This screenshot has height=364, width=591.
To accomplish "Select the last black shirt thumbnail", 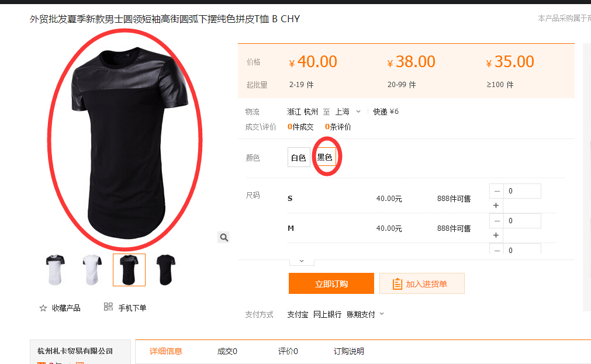I will [x=165, y=270].
